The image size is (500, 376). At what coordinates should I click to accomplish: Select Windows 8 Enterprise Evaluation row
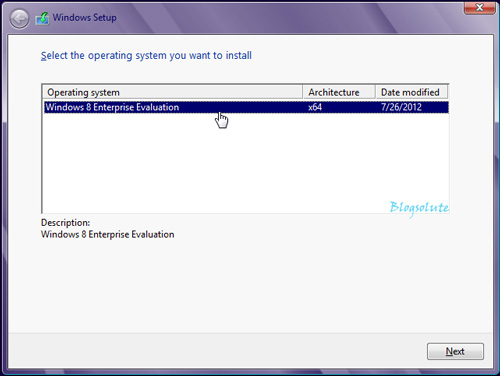click(246, 107)
